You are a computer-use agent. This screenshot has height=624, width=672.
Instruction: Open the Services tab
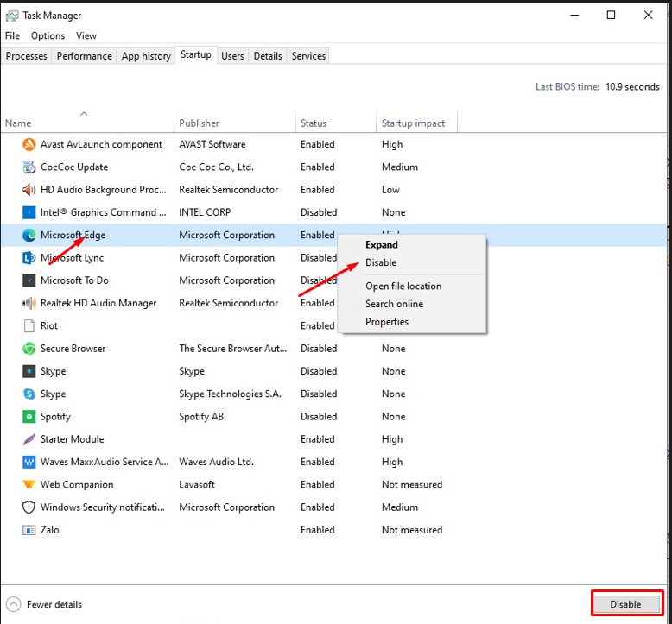[308, 56]
